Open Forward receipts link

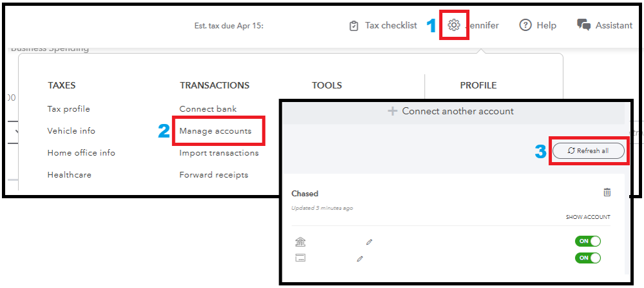(213, 175)
